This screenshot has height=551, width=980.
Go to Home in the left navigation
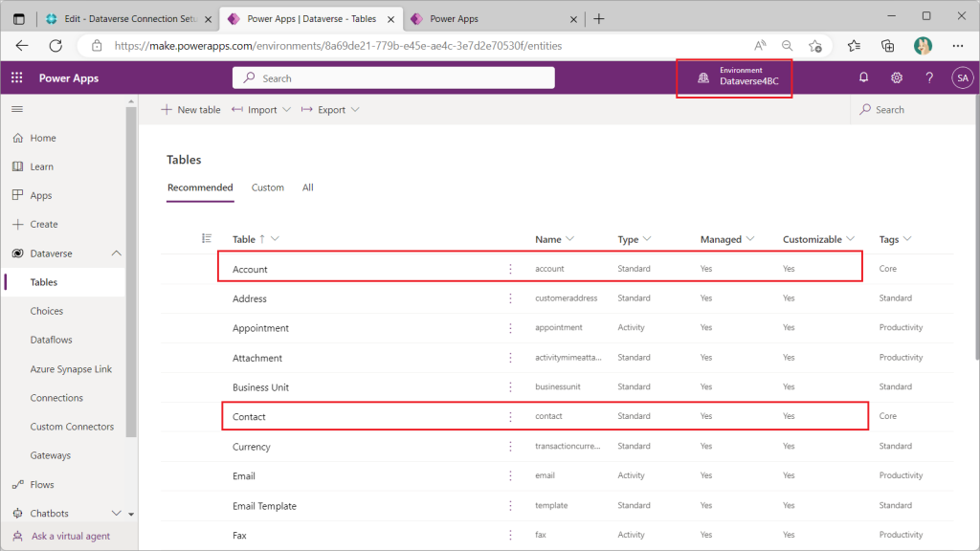(43, 138)
